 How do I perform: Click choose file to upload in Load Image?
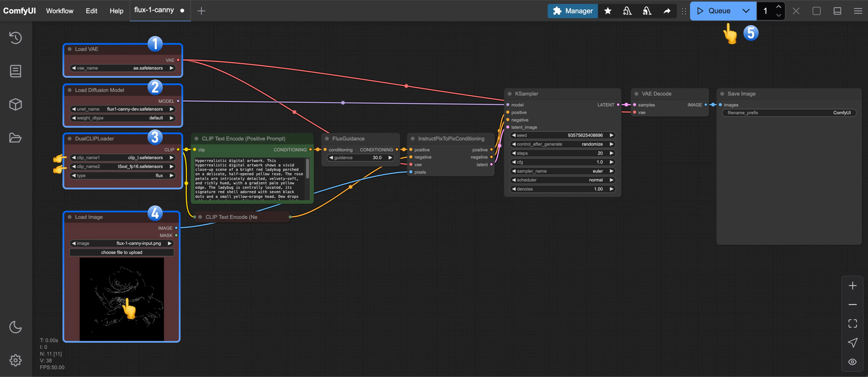122,252
